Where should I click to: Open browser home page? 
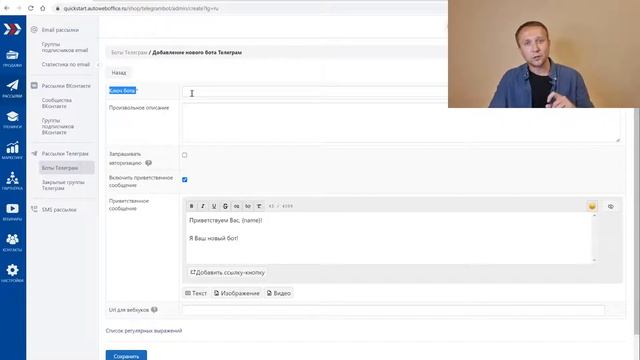click(x=42, y=8)
